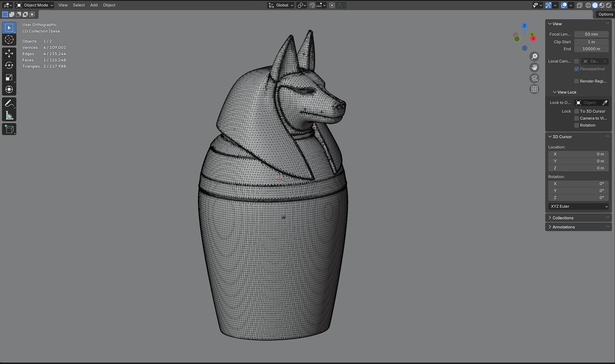Pick Lock to Object with the eyedropper
Viewport: 615px width, 364px height.
605,103
